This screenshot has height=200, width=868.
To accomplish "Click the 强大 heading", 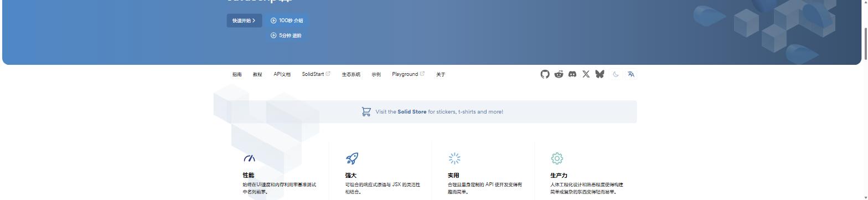I will [351, 175].
